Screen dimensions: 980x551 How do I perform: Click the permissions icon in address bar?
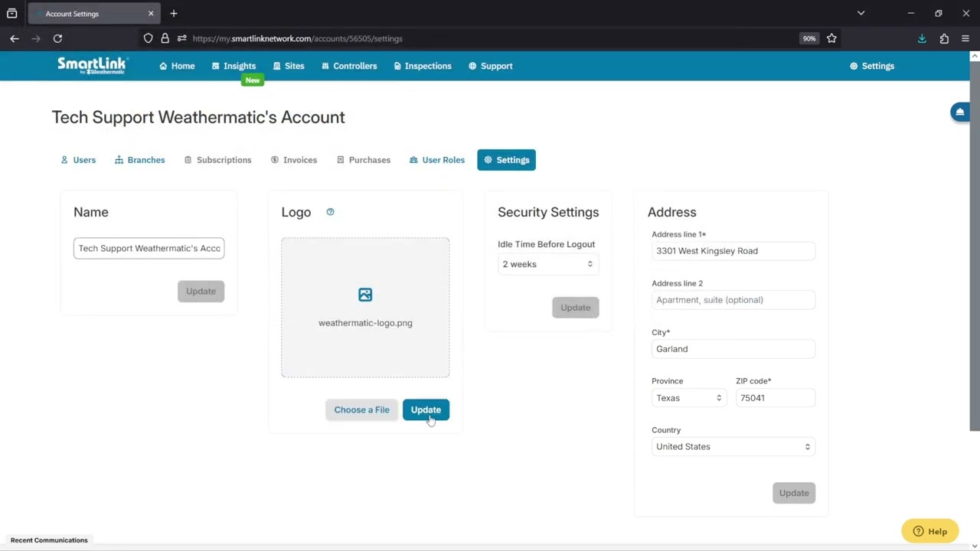tap(181, 38)
